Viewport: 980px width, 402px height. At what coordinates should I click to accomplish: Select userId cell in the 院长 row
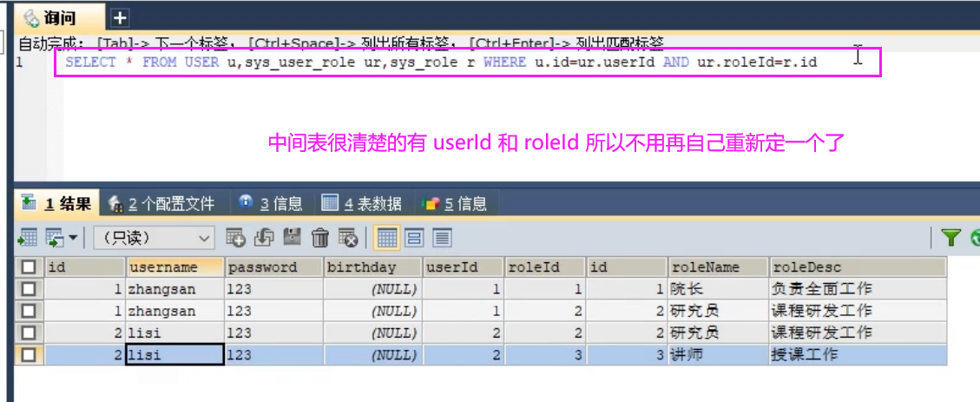(464, 289)
